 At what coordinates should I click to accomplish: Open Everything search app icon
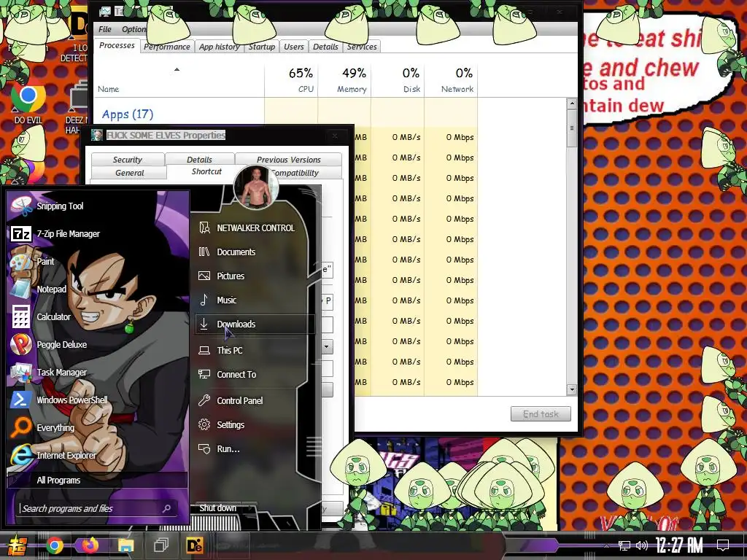point(21,427)
